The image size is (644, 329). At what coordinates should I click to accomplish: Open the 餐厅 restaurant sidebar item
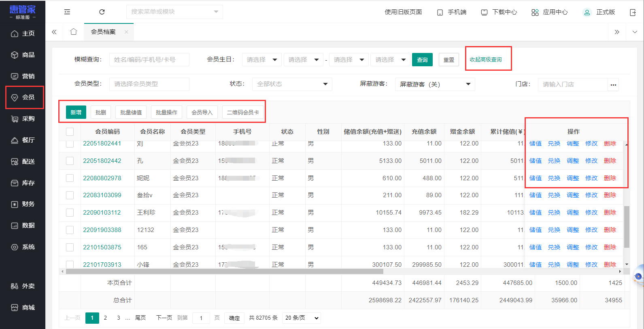click(23, 140)
